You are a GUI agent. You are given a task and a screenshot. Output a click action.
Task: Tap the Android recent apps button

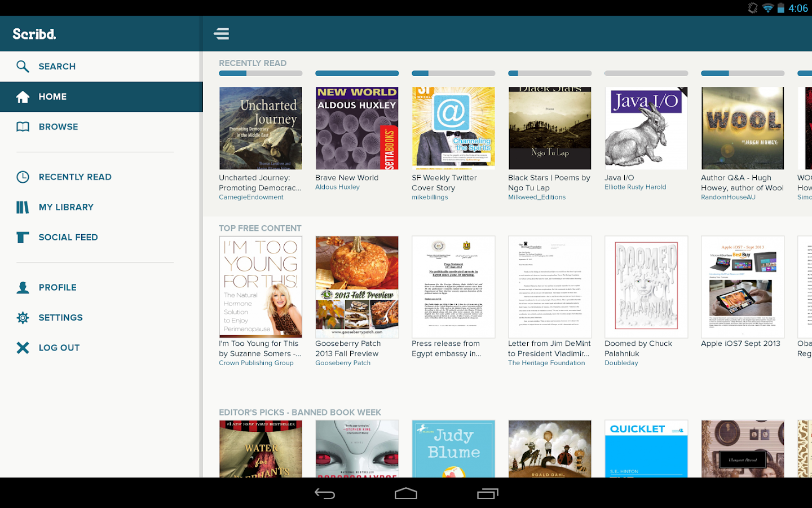pyautogui.click(x=488, y=494)
